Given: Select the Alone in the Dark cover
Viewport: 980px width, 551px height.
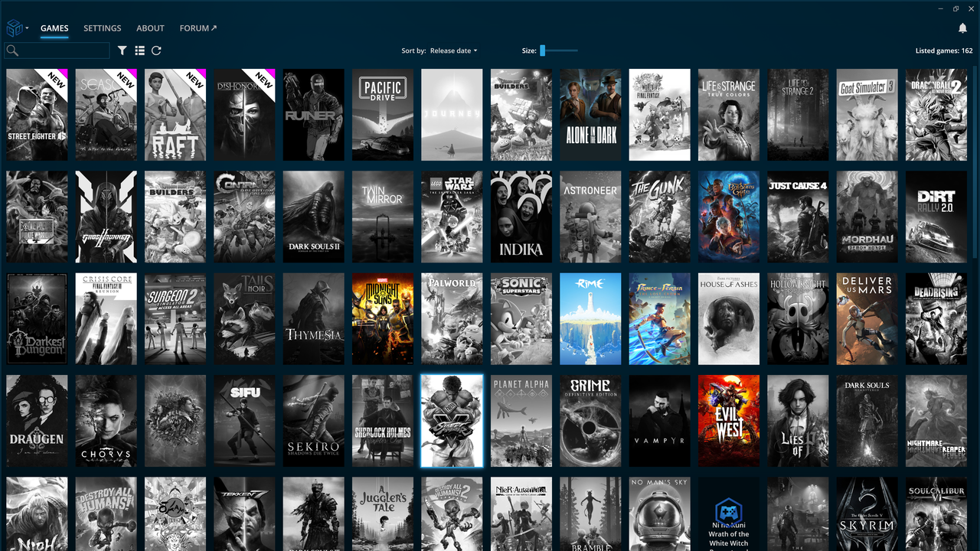Looking at the screenshot, I should click(x=590, y=115).
